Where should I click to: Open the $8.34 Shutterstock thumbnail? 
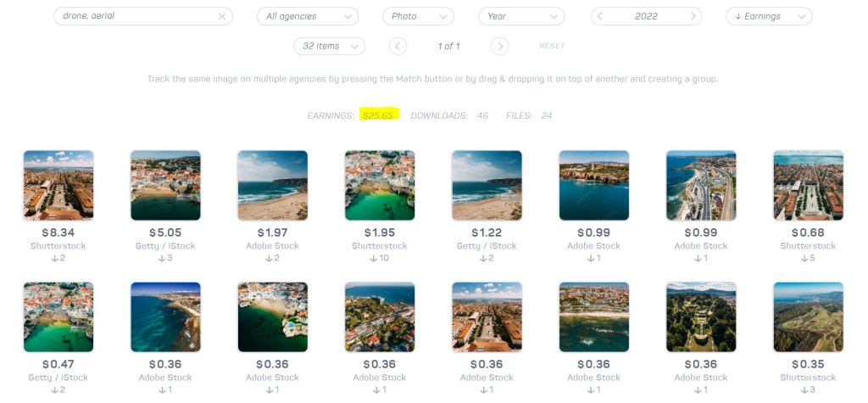pos(58,186)
